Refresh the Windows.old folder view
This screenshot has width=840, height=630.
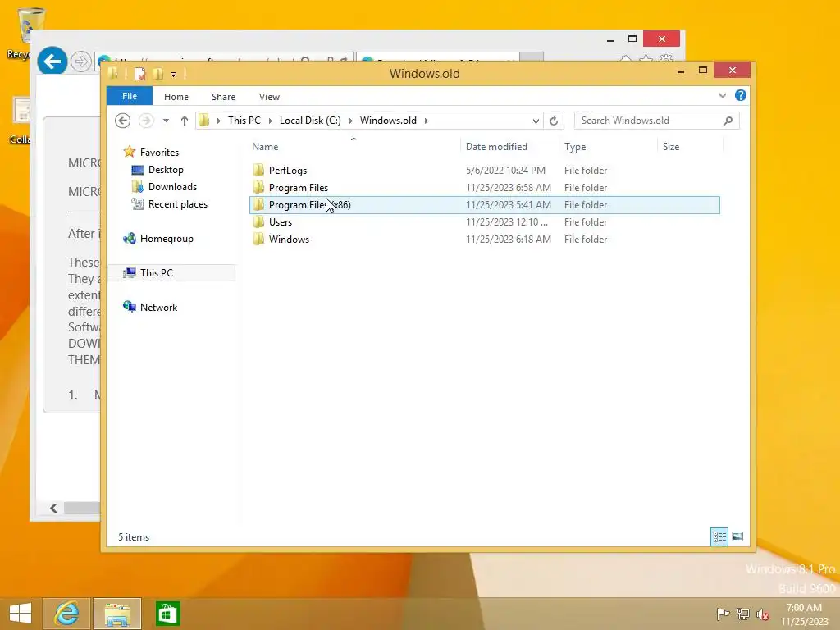point(554,121)
